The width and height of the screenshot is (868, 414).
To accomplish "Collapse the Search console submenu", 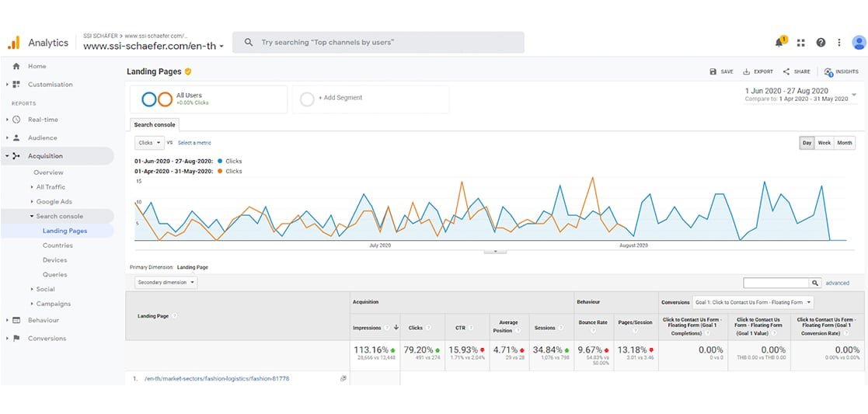I will click(32, 217).
